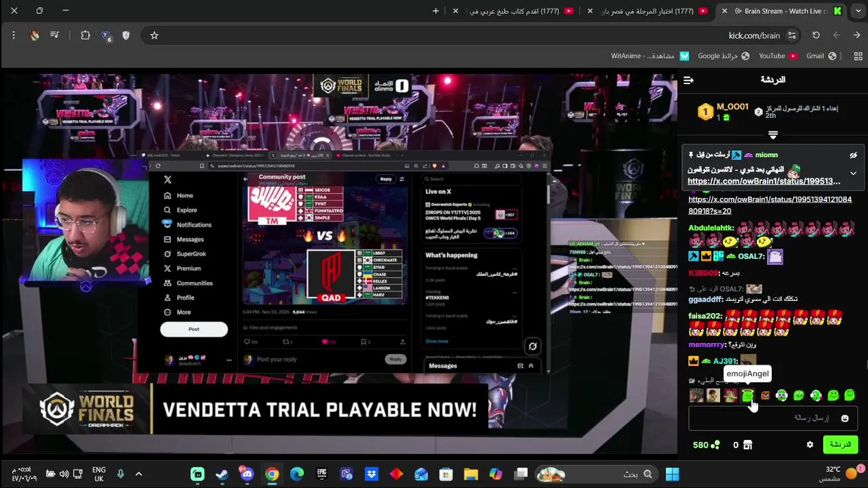868x488 pixels.
Task: Open the 580 channel points balance
Action: click(x=706, y=445)
